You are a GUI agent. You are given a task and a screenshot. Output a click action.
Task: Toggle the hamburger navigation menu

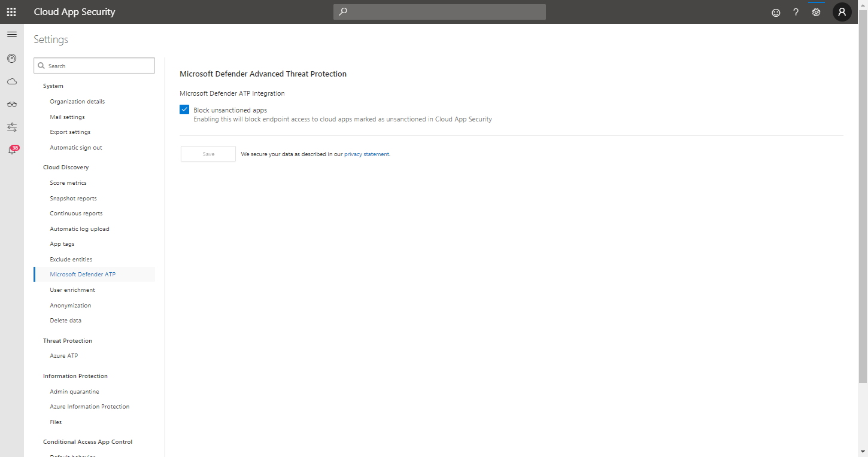(x=11, y=35)
